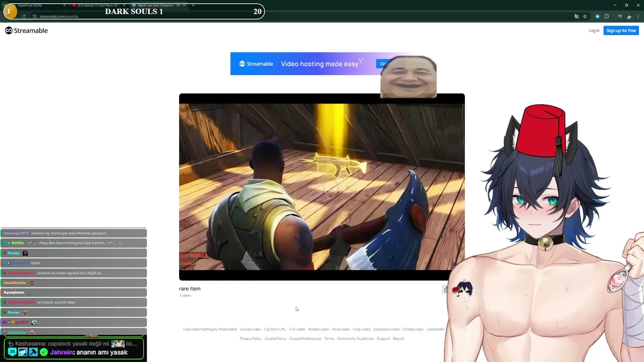Minimize the browser window

[615, 5]
